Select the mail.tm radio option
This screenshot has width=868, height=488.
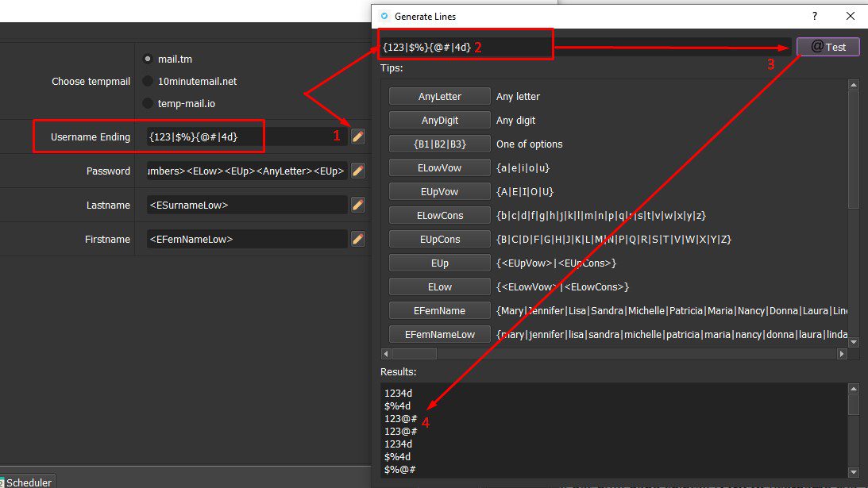[x=148, y=59]
